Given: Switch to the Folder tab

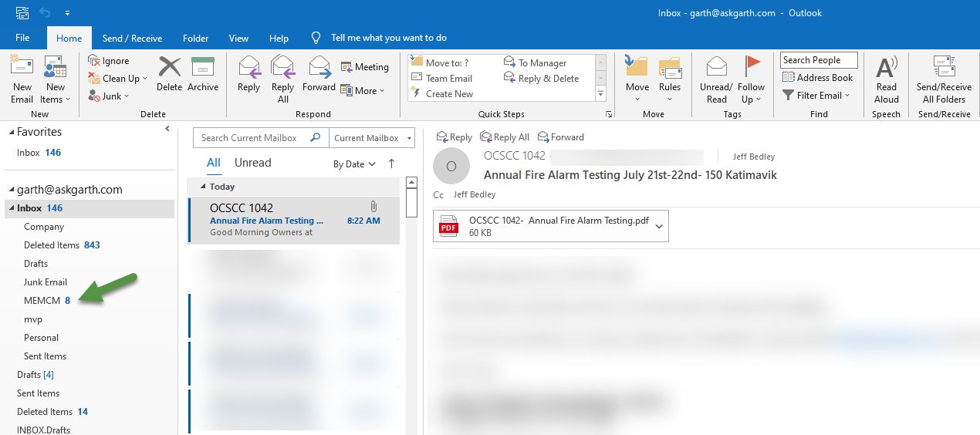Looking at the screenshot, I should pyautogui.click(x=196, y=38).
